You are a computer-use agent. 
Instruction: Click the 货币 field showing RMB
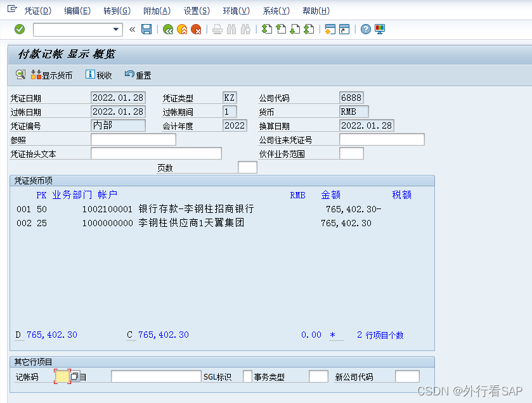coord(354,112)
